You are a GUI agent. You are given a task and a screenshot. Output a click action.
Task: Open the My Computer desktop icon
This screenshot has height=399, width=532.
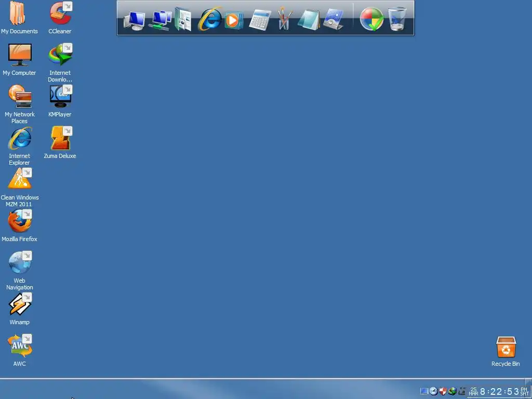(19, 59)
